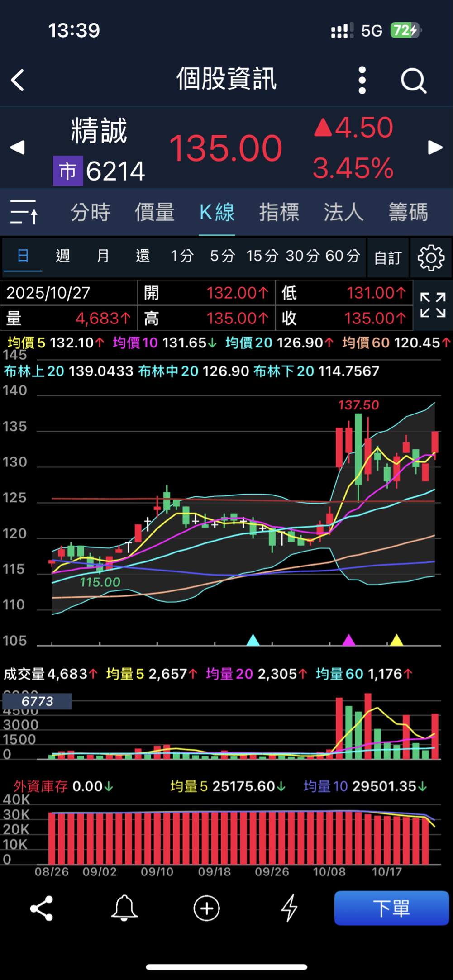The image size is (453, 980).
Task: Open the three-dot more options menu
Action: click(x=362, y=81)
